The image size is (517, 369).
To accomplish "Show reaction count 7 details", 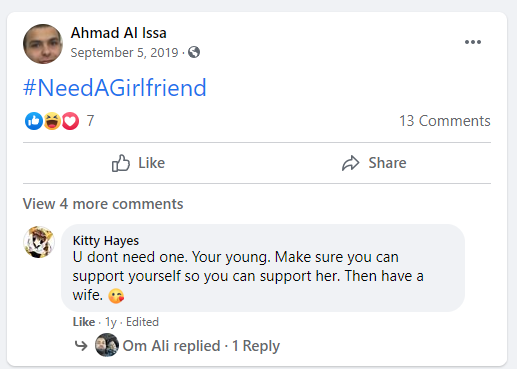I will pos(90,121).
